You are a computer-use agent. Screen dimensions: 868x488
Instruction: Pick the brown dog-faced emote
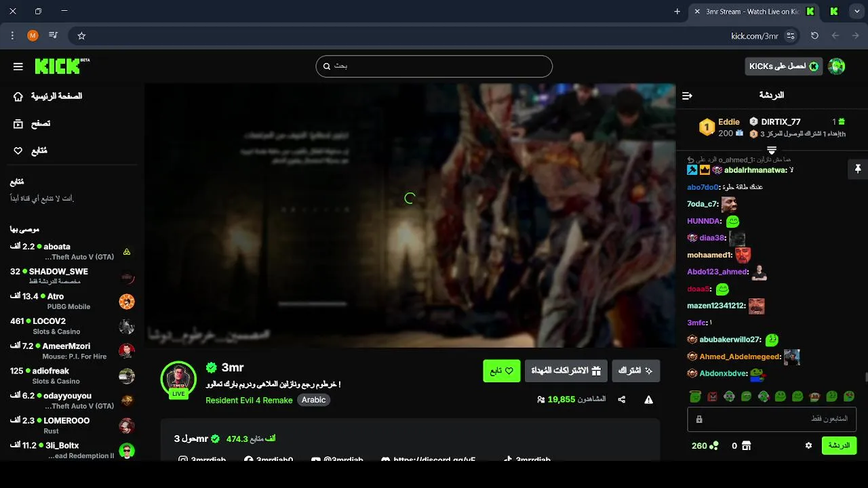point(814,396)
